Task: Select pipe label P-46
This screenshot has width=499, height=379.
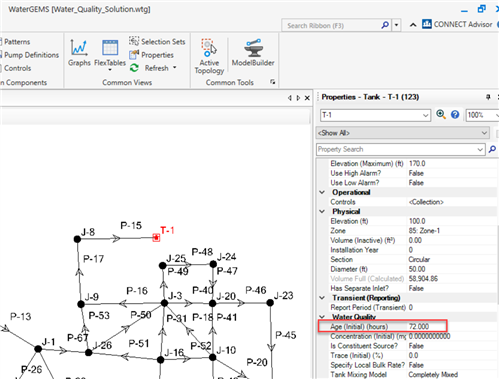Action: coord(256,290)
